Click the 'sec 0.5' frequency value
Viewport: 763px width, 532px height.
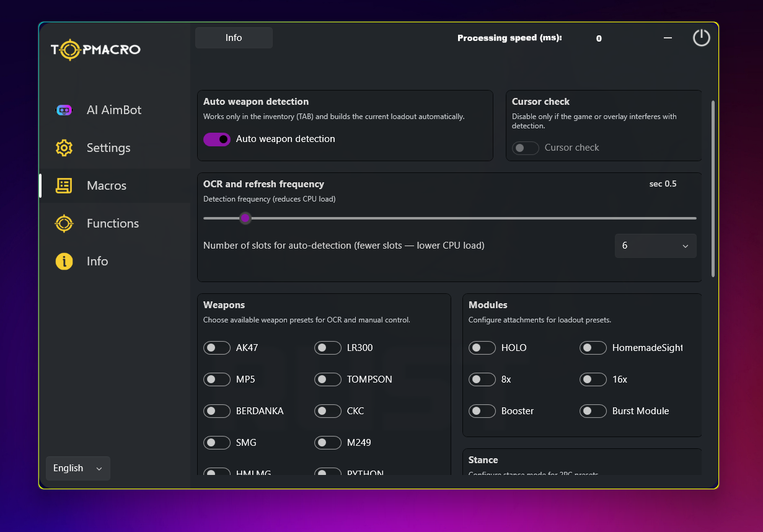click(x=663, y=184)
